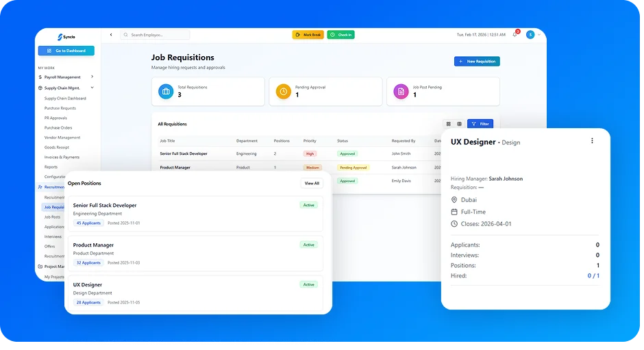Click the Total Requisitions briefcase icon

point(166,91)
